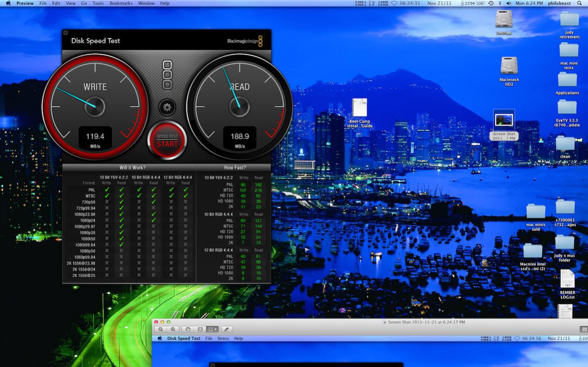
Task: Open the philsbeast user menu
Action: (559, 3)
